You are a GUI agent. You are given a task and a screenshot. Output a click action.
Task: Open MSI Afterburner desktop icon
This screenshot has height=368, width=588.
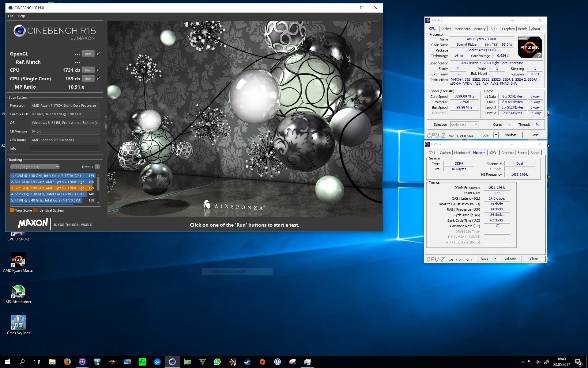pyautogui.click(x=18, y=292)
